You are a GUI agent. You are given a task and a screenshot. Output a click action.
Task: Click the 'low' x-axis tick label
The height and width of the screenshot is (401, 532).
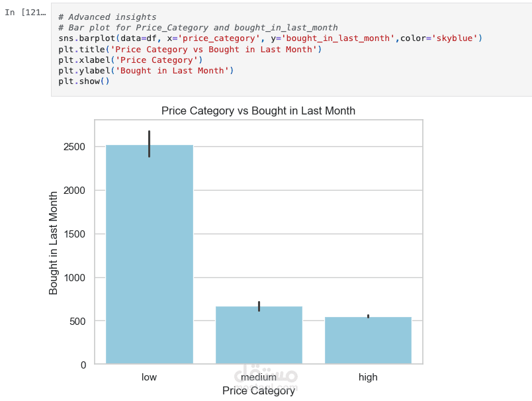[x=149, y=377]
